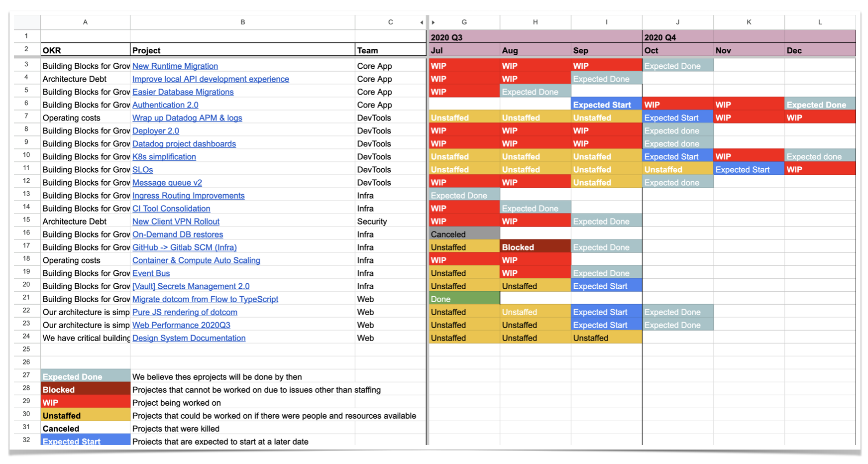This screenshot has width=868, height=464.
Task: Select the Nov month header cell
Action: pyautogui.click(x=749, y=50)
